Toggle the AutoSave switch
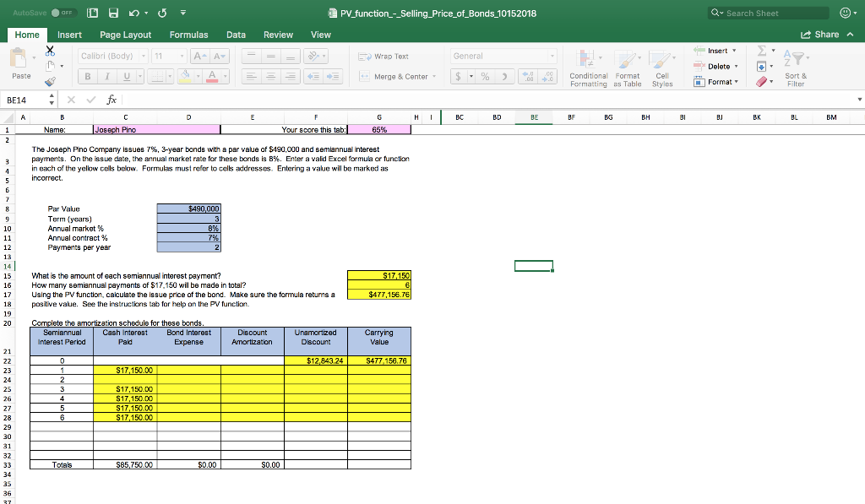The width and height of the screenshot is (865, 504). click(x=65, y=14)
